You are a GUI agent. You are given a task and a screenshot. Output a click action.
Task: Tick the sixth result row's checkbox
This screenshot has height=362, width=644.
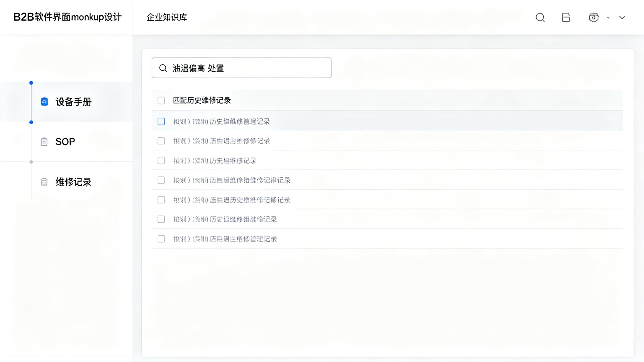pos(161,219)
